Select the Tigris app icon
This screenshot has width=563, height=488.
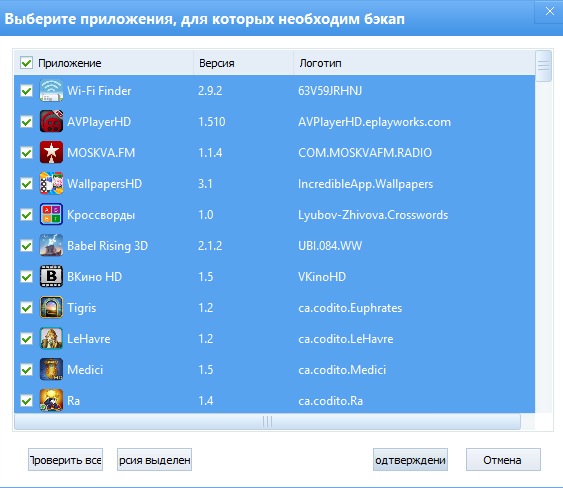click(51, 307)
